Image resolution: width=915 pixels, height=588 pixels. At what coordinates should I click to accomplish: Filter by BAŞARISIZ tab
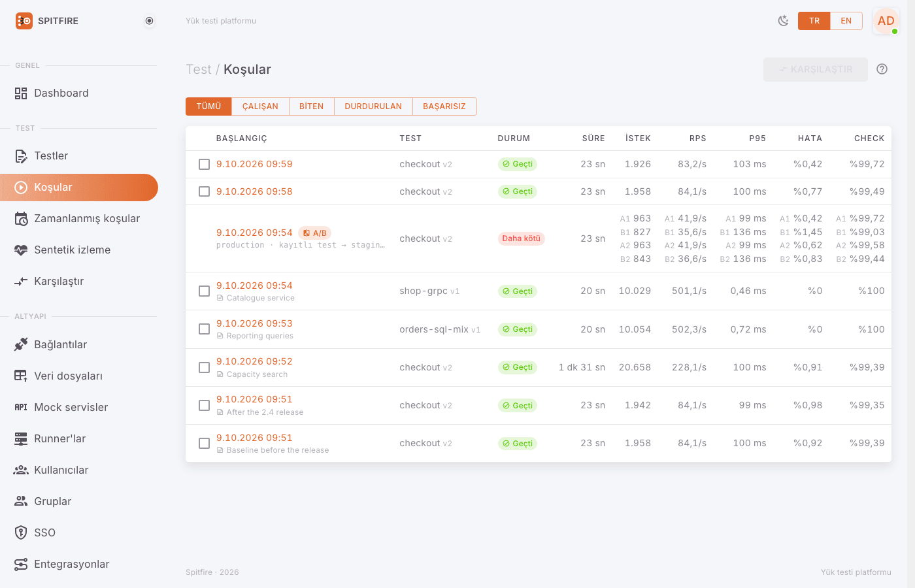[x=444, y=106]
